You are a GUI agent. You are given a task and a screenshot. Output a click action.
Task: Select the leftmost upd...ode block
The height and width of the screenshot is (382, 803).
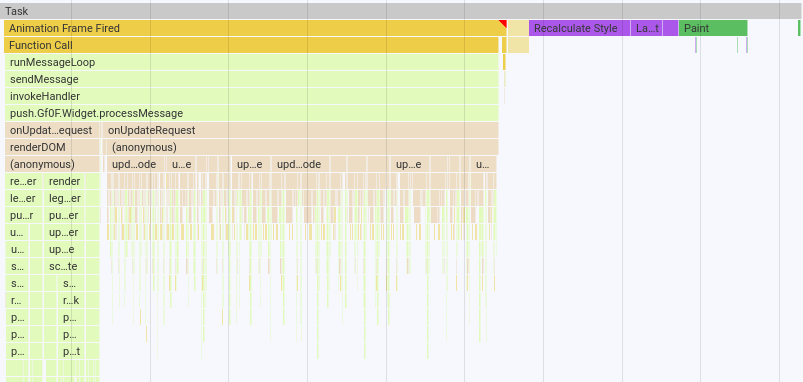[135, 164]
